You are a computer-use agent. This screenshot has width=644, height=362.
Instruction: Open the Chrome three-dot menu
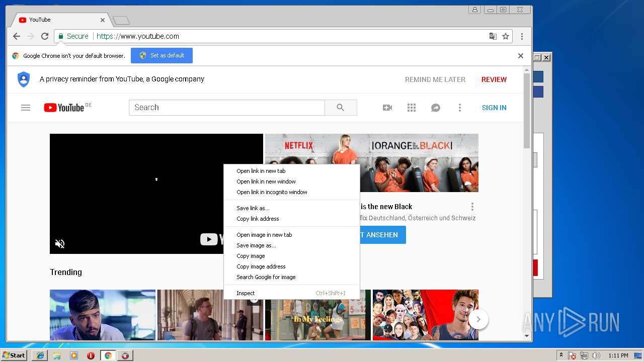[x=522, y=36]
